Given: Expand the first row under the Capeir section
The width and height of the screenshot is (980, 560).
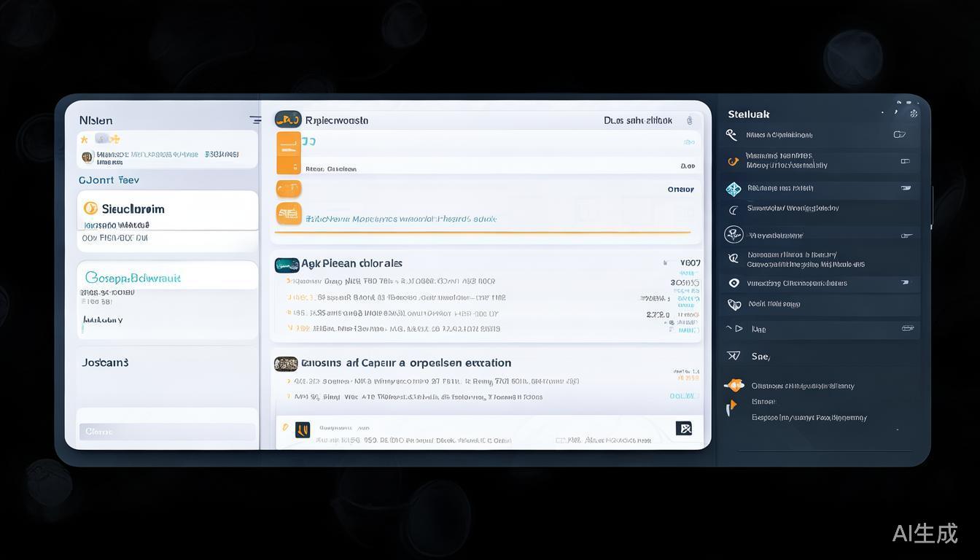Looking at the screenshot, I should coord(289,381).
